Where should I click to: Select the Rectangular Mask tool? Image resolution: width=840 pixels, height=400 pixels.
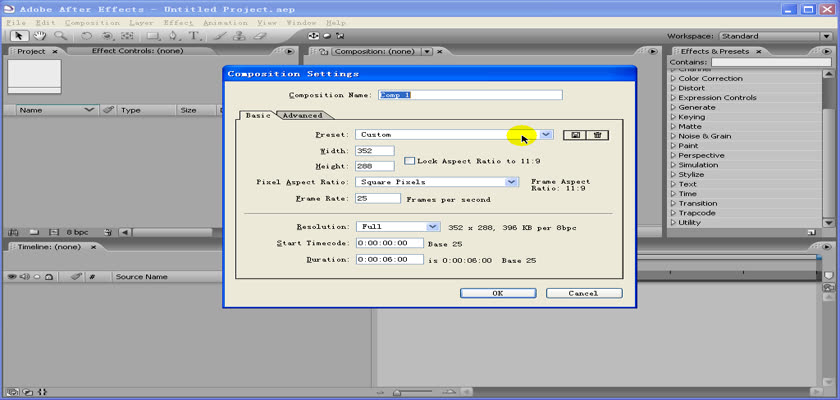(x=153, y=36)
